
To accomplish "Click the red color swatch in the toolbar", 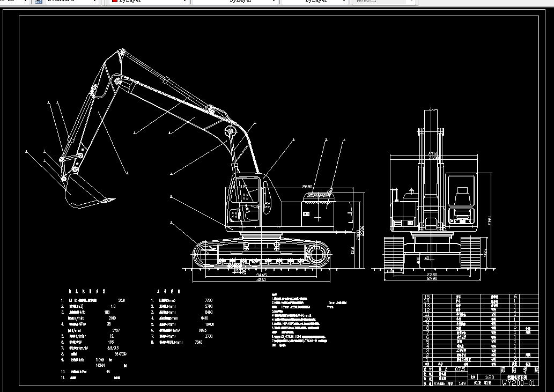I will tap(114, 1).
